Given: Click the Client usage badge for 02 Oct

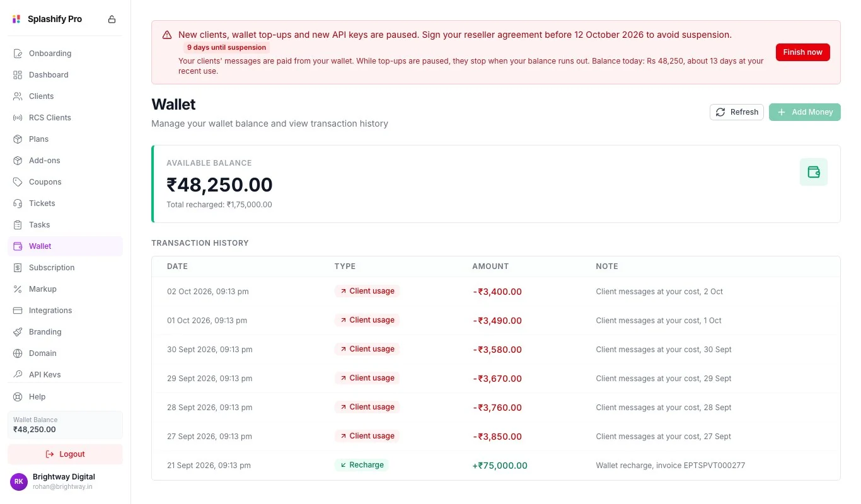Looking at the screenshot, I should [367, 291].
